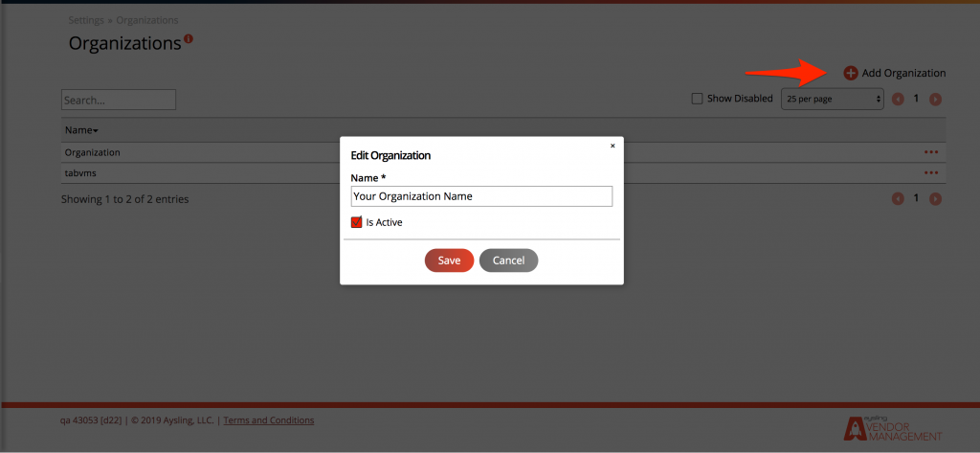980x453 pixels.
Task: Open the 25 per page dropdown
Action: pos(833,99)
